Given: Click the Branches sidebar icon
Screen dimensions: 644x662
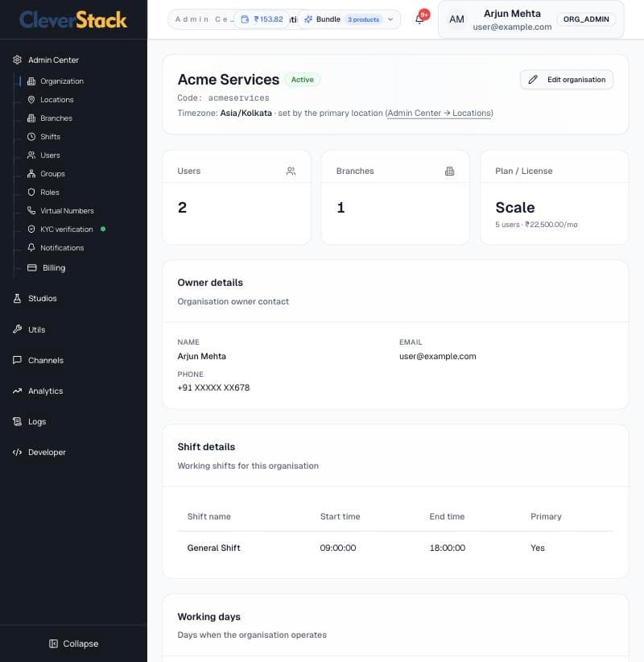Looking at the screenshot, I should click(x=31, y=118).
